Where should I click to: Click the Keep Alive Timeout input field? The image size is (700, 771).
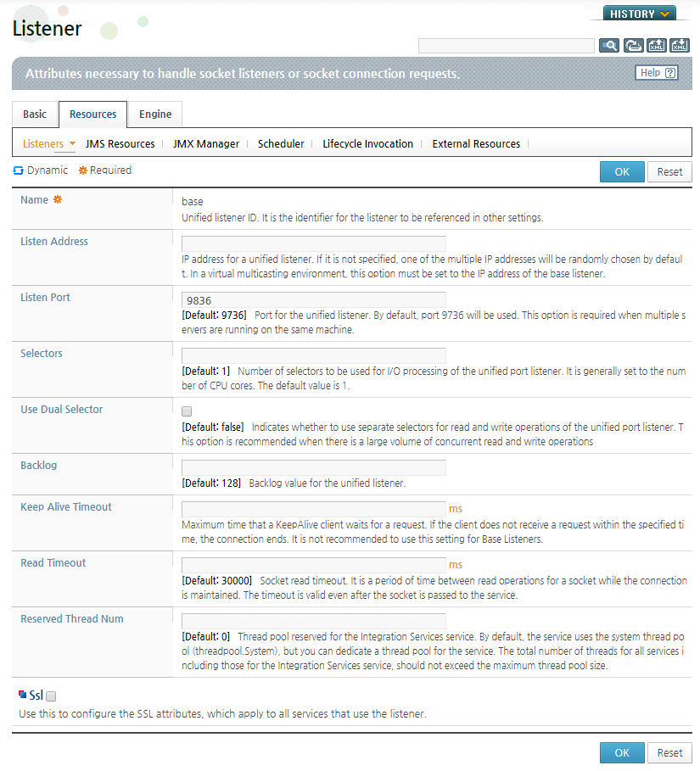[314, 509]
